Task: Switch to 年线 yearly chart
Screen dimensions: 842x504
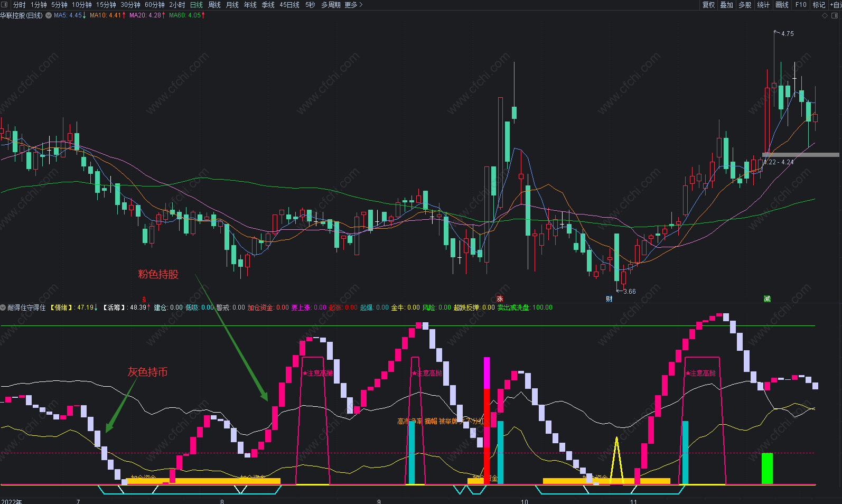Action: pyautogui.click(x=250, y=5)
